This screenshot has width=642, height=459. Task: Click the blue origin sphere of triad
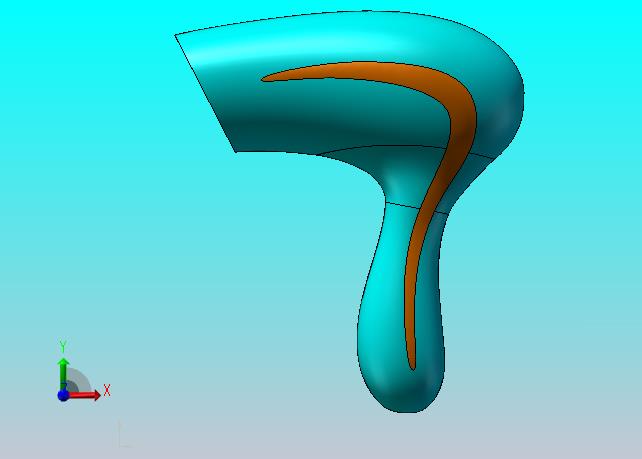click(63, 396)
